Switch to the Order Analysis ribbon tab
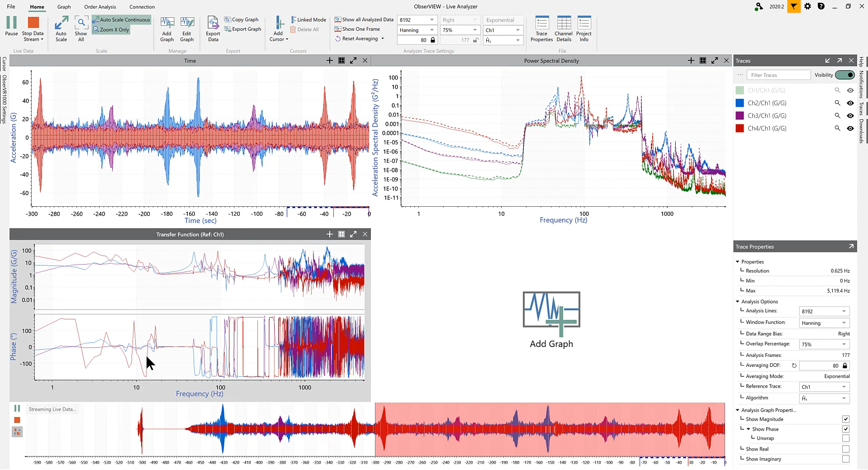This screenshot has height=470, width=868. pyautogui.click(x=100, y=7)
